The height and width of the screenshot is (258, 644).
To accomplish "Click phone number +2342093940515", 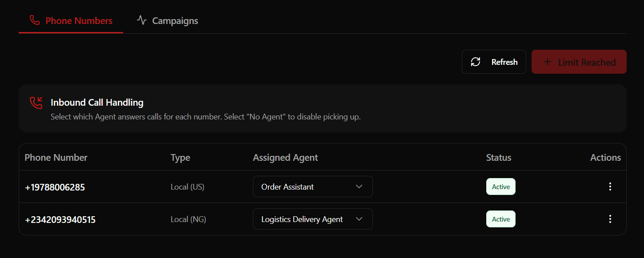I will [x=60, y=220].
